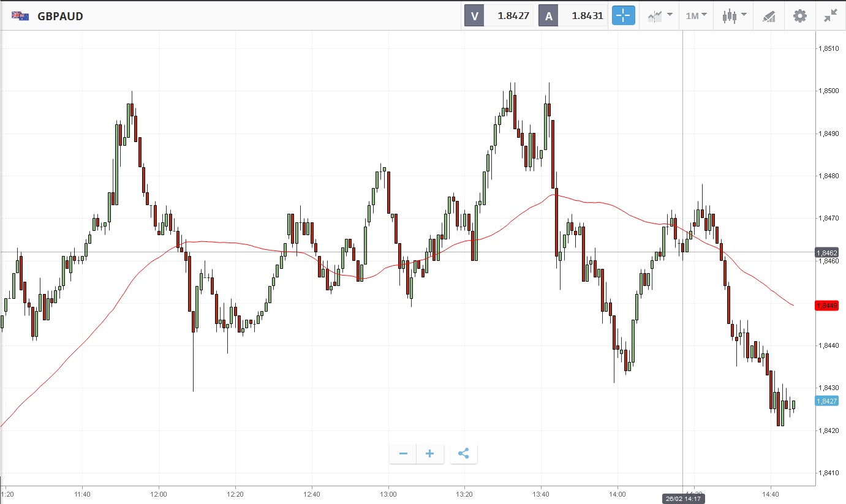The width and height of the screenshot is (846, 504).
Task: Open the compare chart dropdown
Action: [x=660, y=16]
